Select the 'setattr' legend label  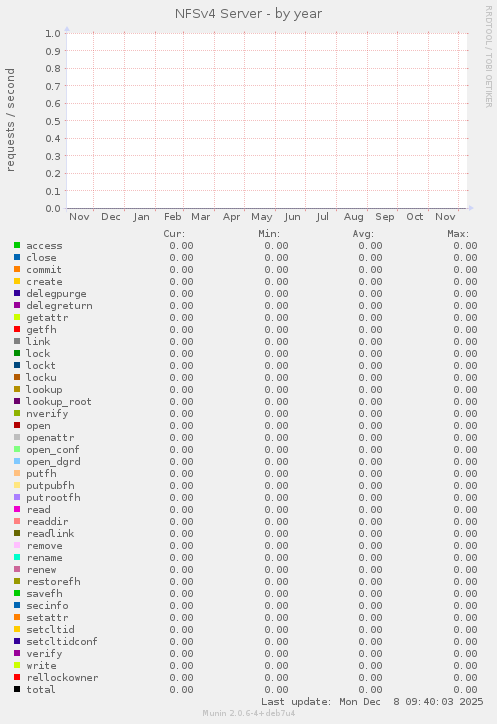(47, 618)
